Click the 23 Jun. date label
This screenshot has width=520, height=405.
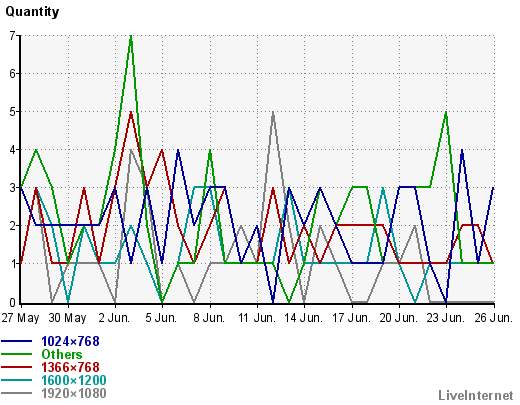(x=446, y=318)
